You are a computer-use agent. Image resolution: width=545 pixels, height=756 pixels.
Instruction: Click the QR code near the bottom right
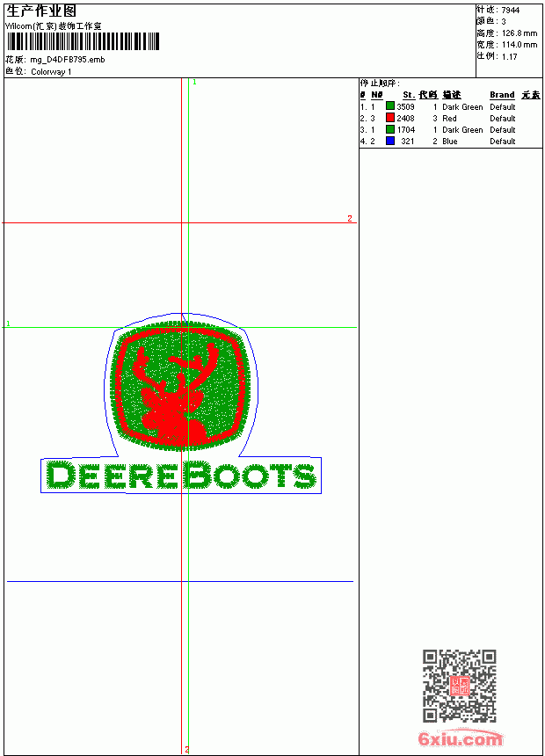tap(460, 686)
